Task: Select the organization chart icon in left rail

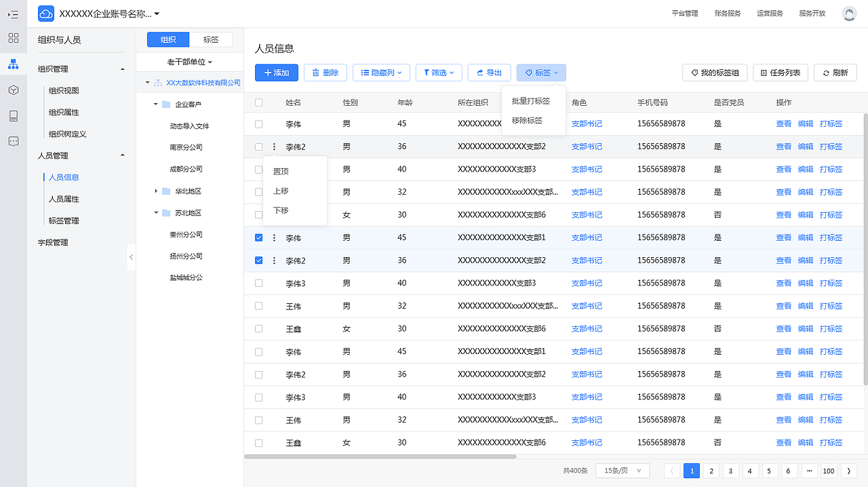Action: [x=13, y=64]
